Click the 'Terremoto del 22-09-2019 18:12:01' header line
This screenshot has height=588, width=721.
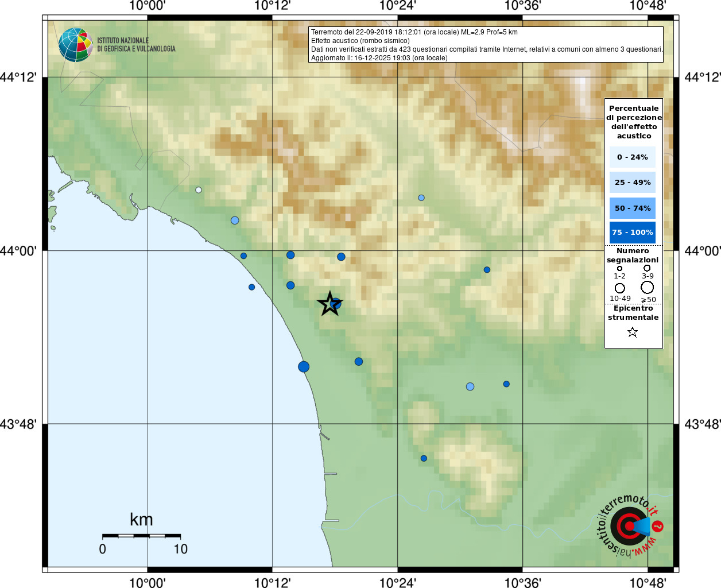pos(414,32)
